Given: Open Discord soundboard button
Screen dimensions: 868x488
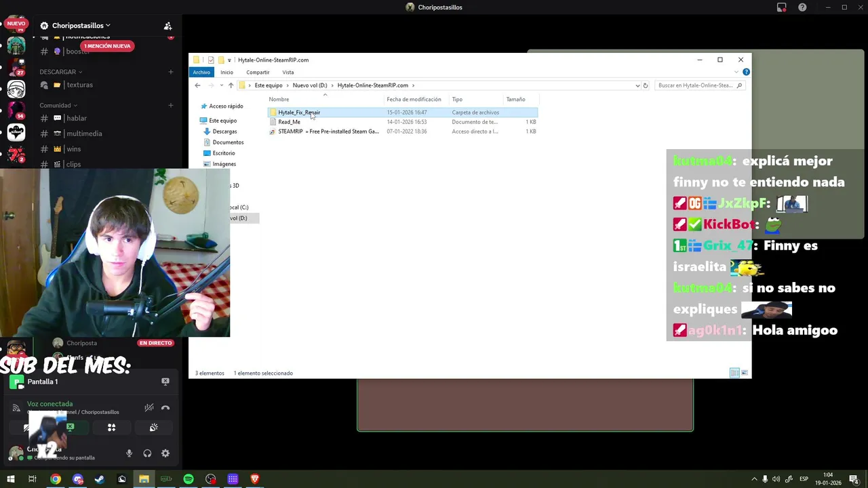Looking at the screenshot, I should [154, 428].
